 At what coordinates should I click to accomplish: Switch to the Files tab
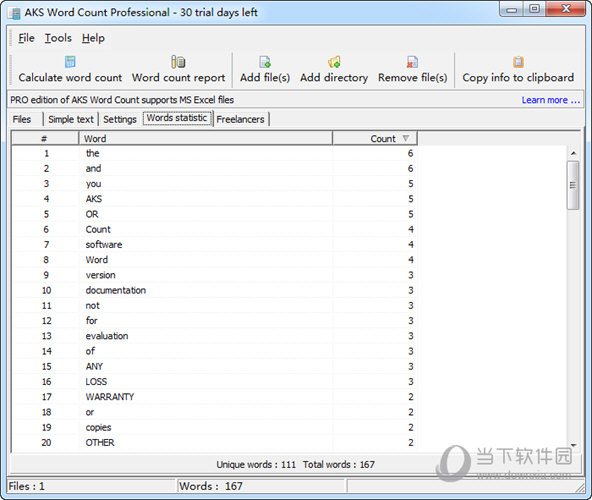(22, 119)
